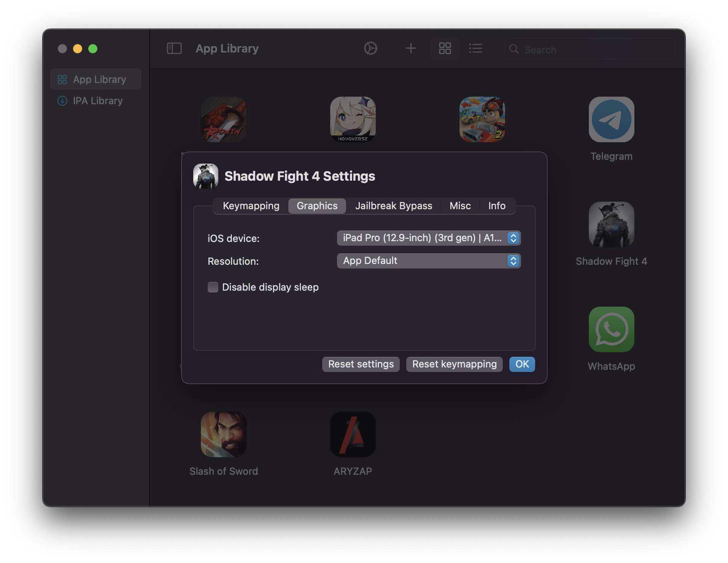Open the Info tab
Screen dimensions: 728x563
point(497,206)
